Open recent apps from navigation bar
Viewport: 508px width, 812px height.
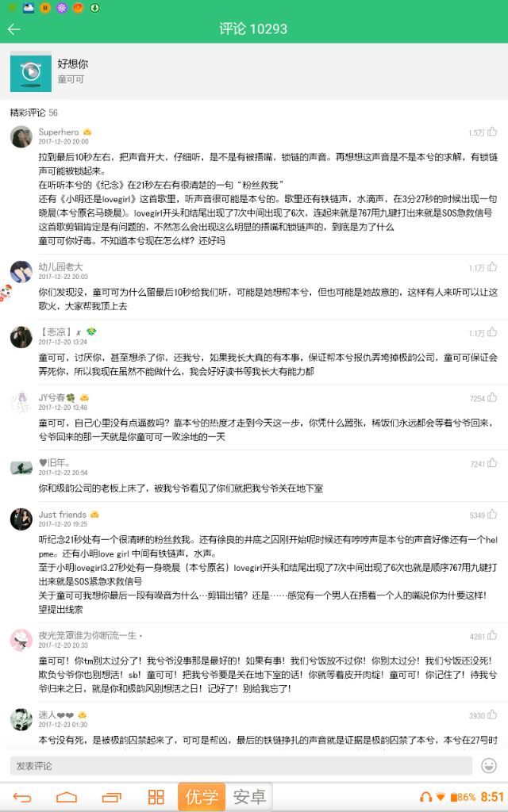[111, 797]
